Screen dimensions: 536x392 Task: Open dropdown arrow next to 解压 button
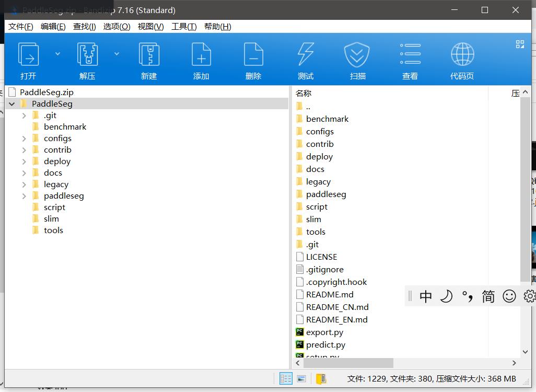[x=117, y=54]
